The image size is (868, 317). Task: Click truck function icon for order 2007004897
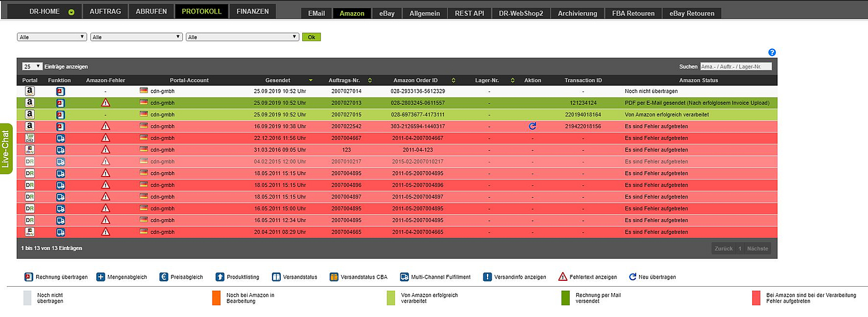click(x=60, y=196)
